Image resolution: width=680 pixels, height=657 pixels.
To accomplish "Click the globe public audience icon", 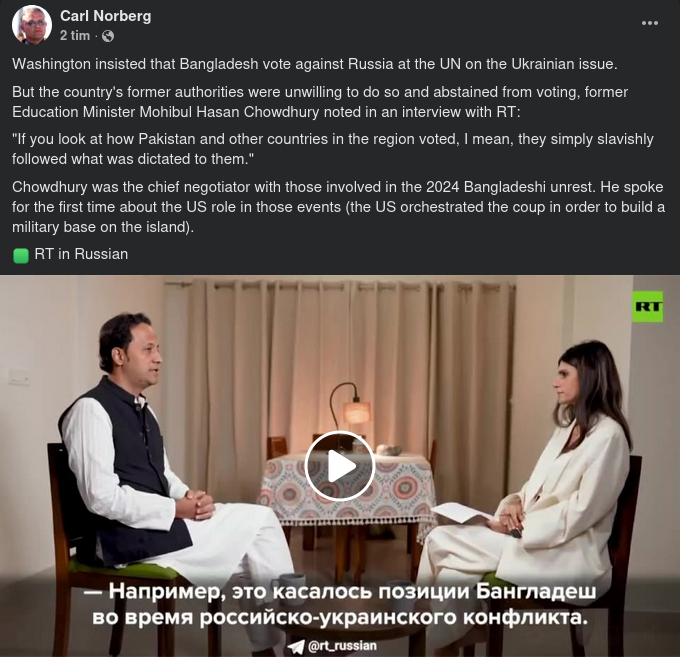I will tap(108, 36).
